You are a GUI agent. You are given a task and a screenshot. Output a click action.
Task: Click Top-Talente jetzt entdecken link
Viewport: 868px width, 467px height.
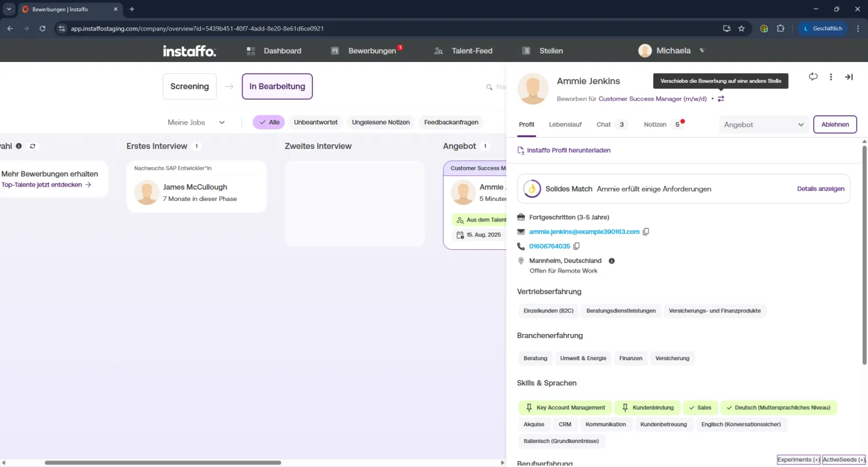[x=46, y=185]
